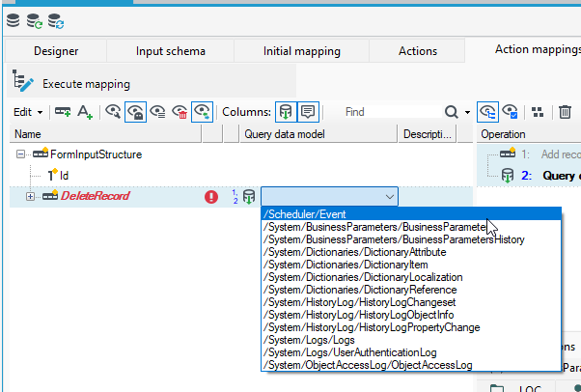Open the search options dropdown arrow

coord(467,112)
